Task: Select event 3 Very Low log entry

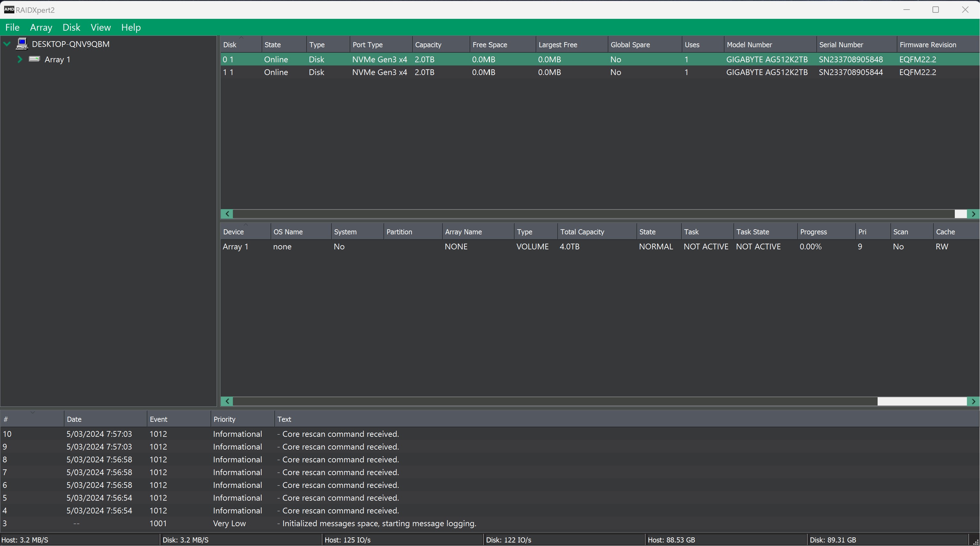Action: (229, 524)
